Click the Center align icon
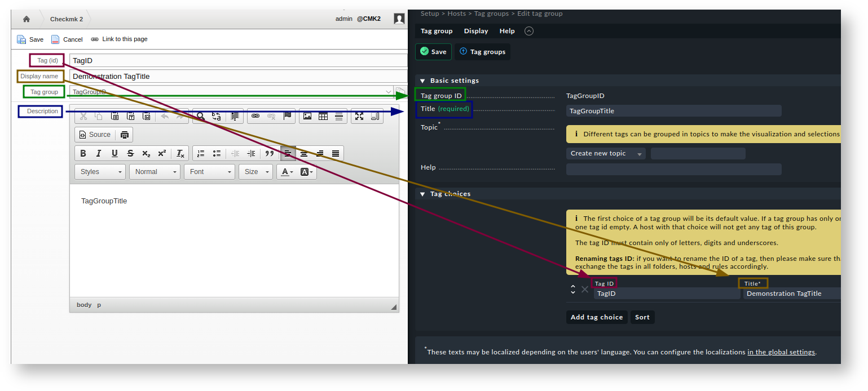The image size is (868, 391). 304,153
